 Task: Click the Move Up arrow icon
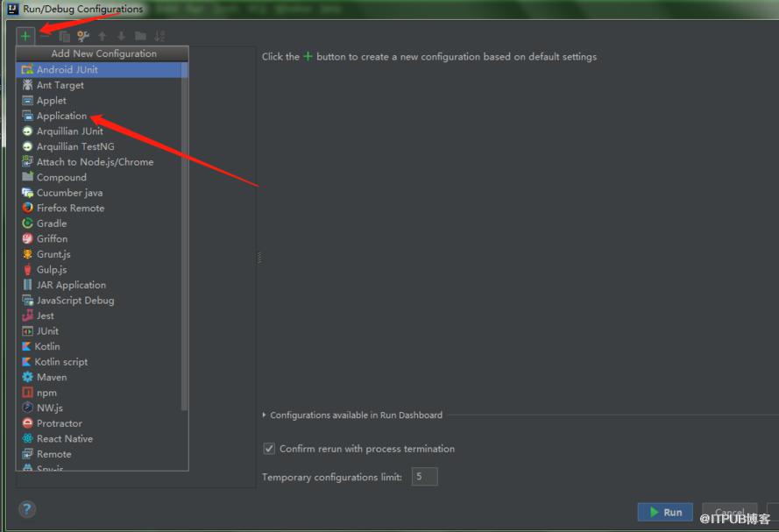tap(103, 36)
